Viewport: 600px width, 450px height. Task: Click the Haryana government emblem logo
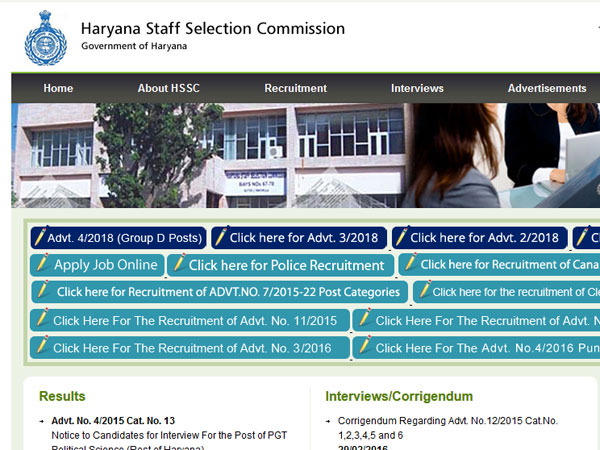(46, 38)
